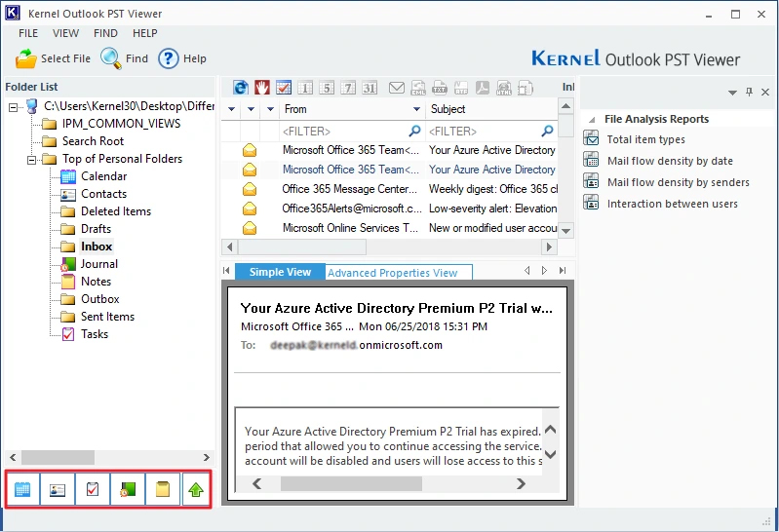The height and width of the screenshot is (532, 779).
Task: Click the tab strip last-tab arrow
Action: tap(563, 271)
